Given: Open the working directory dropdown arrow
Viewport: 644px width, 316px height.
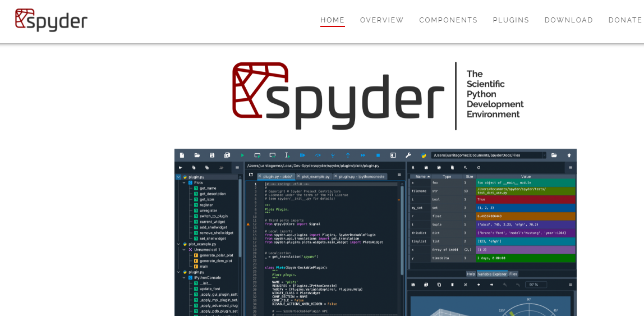Looking at the screenshot, I should pos(544,155).
